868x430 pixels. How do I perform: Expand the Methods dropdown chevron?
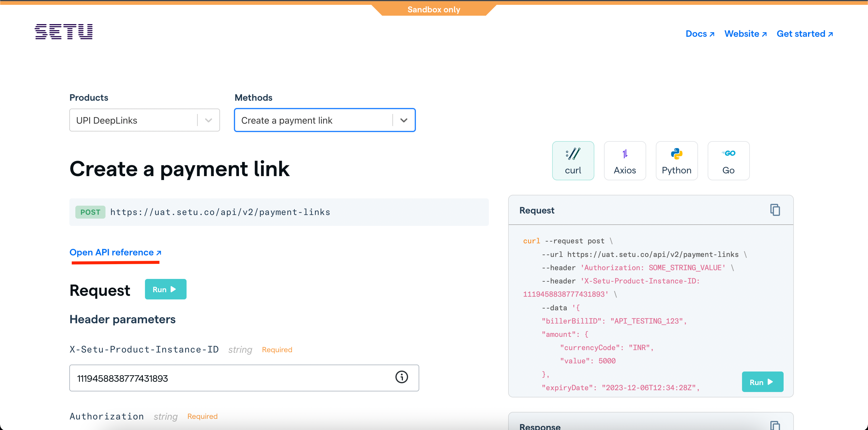coord(404,120)
